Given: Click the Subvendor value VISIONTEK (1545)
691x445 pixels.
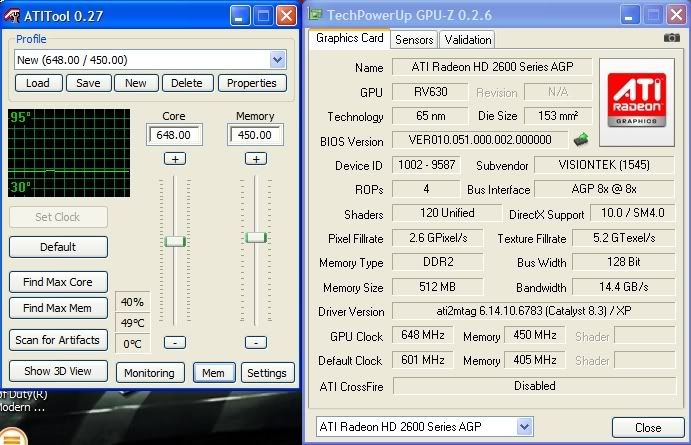Looking at the screenshot, I should [x=604, y=165].
